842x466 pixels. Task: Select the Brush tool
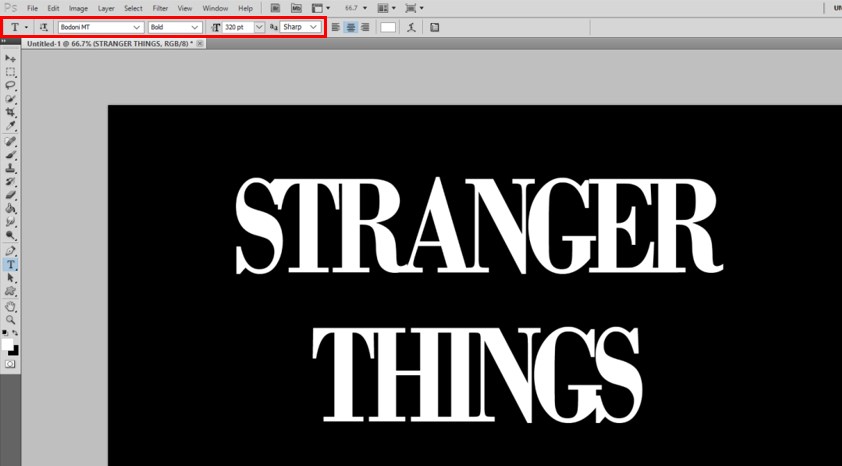pyautogui.click(x=10, y=155)
